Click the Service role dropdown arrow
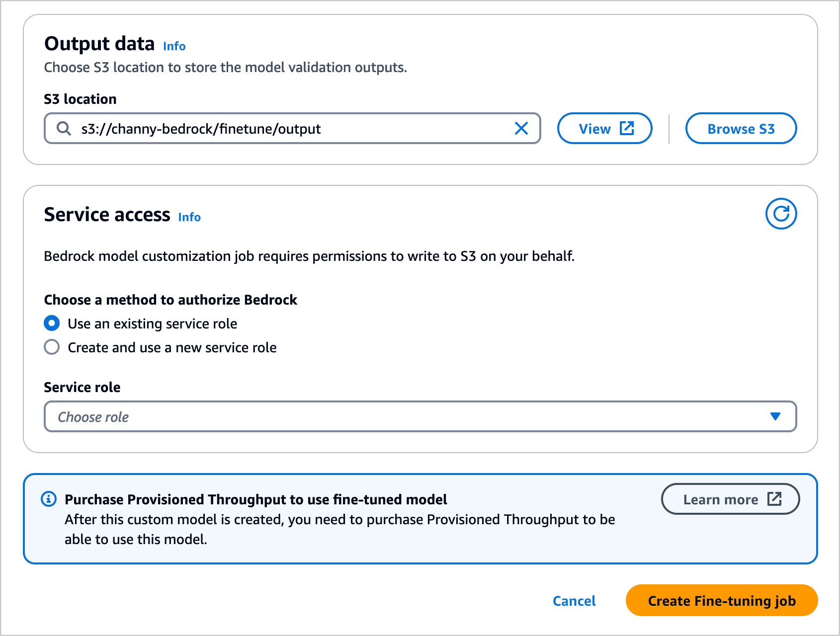Screen dimensions: 840x636 click(x=775, y=416)
